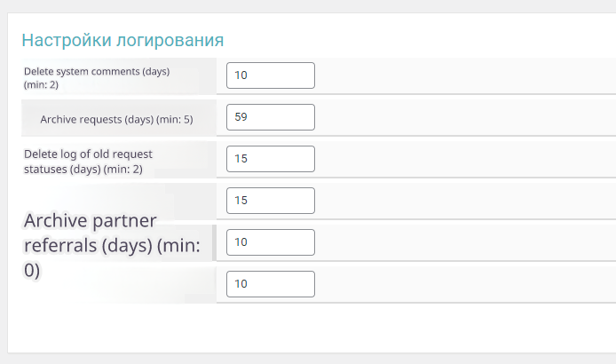The width and height of the screenshot is (616, 364).
Task: Focus the Delete log of old request statuses field
Action: (271, 159)
